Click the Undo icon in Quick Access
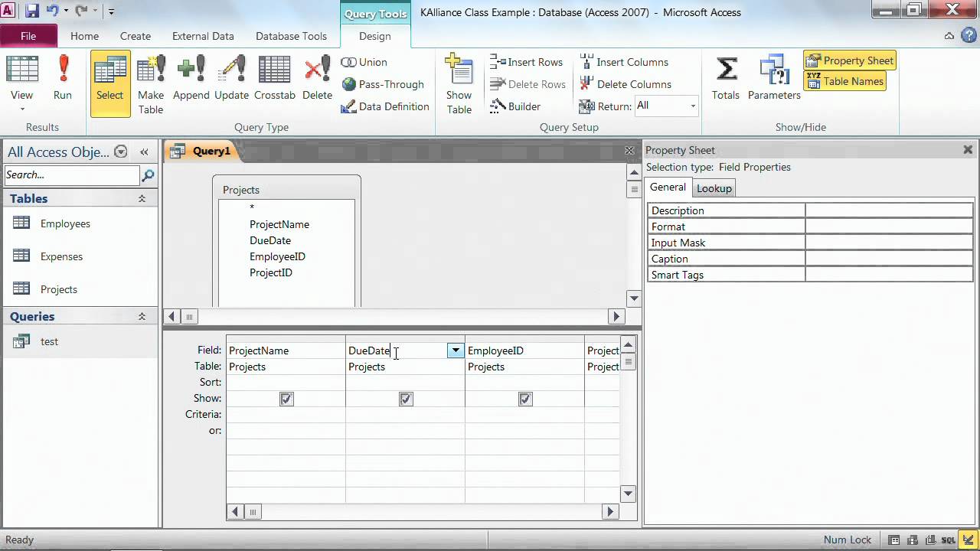This screenshot has width=980, height=551. tap(52, 11)
